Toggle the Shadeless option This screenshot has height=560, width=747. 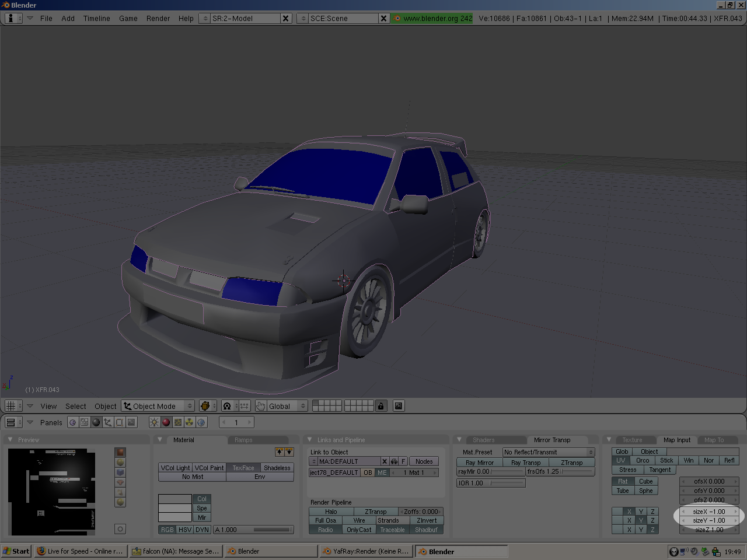[x=277, y=468]
